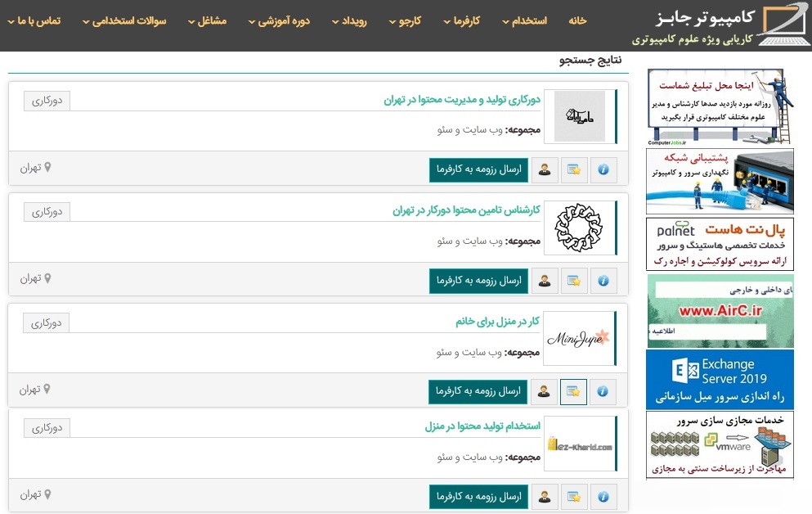Click نتایج جستجو heading
The width and height of the screenshot is (812, 514).
coord(590,61)
